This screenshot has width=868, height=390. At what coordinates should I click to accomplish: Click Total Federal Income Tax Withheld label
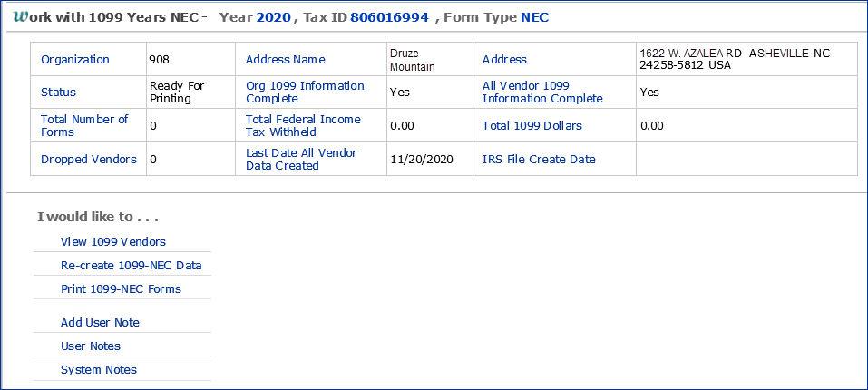(x=303, y=126)
